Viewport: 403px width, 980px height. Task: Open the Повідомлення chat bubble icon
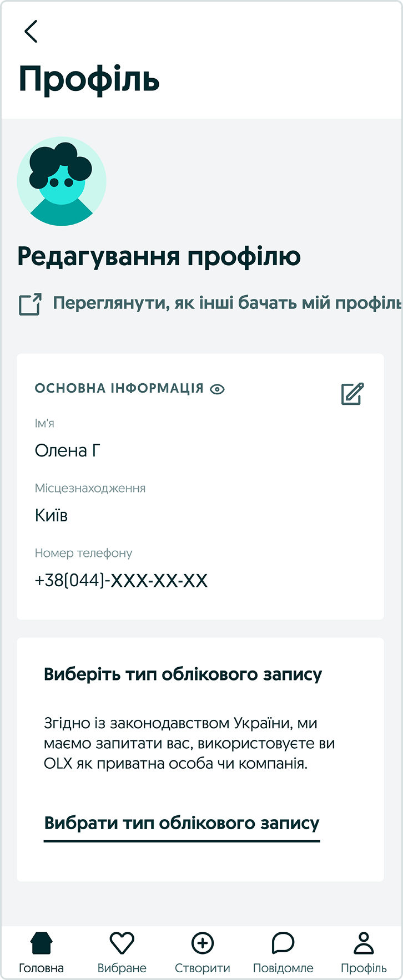283,943
